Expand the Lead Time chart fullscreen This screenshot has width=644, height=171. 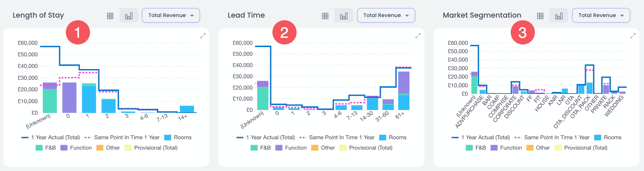[x=418, y=36]
